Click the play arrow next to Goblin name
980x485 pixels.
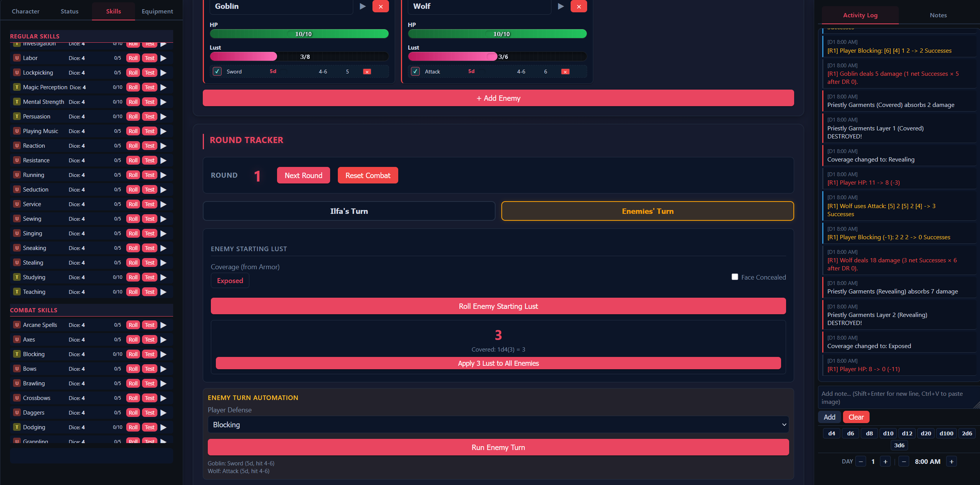[x=362, y=6]
